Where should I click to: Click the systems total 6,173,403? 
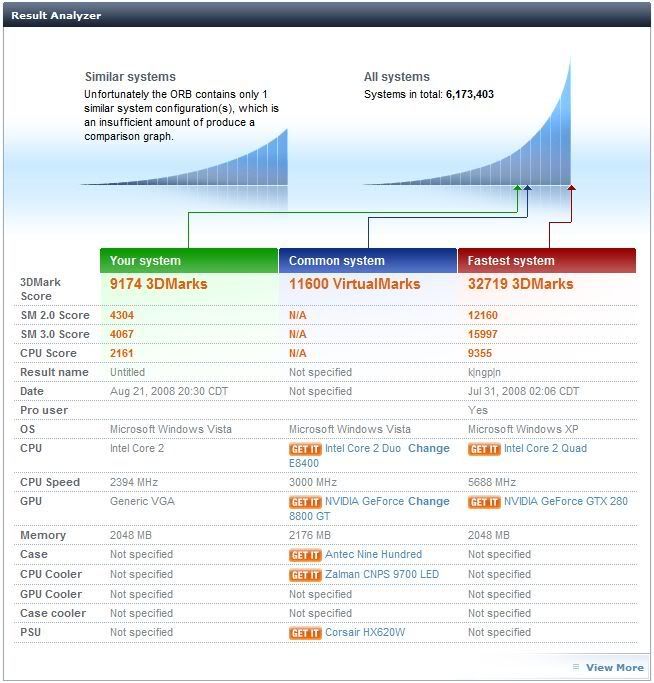point(470,95)
